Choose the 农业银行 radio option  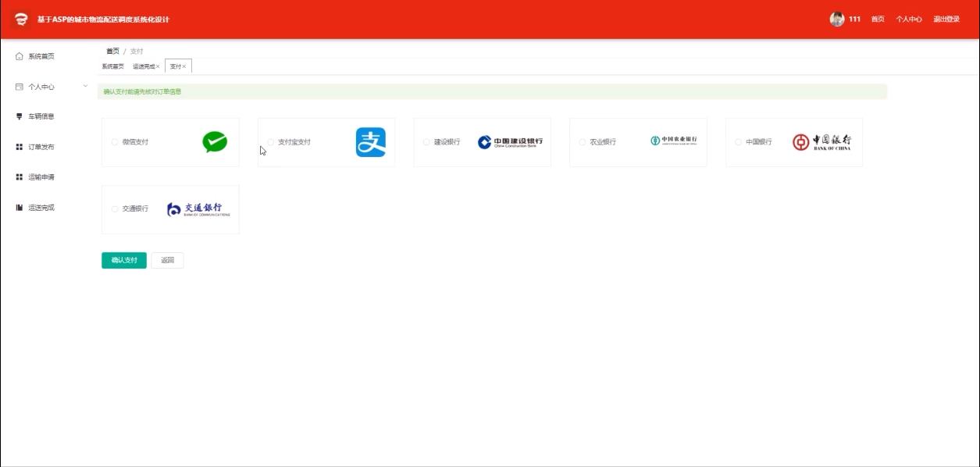click(583, 142)
